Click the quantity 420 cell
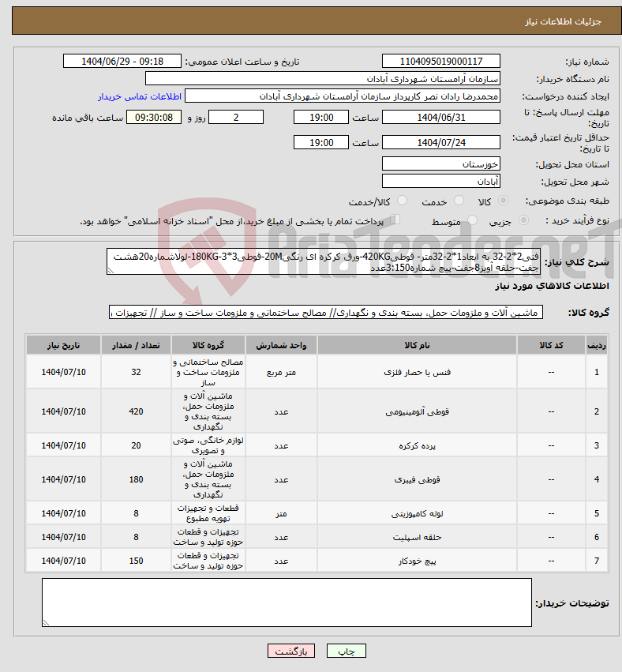This screenshot has height=672, width=622. pyautogui.click(x=136, y=411)
